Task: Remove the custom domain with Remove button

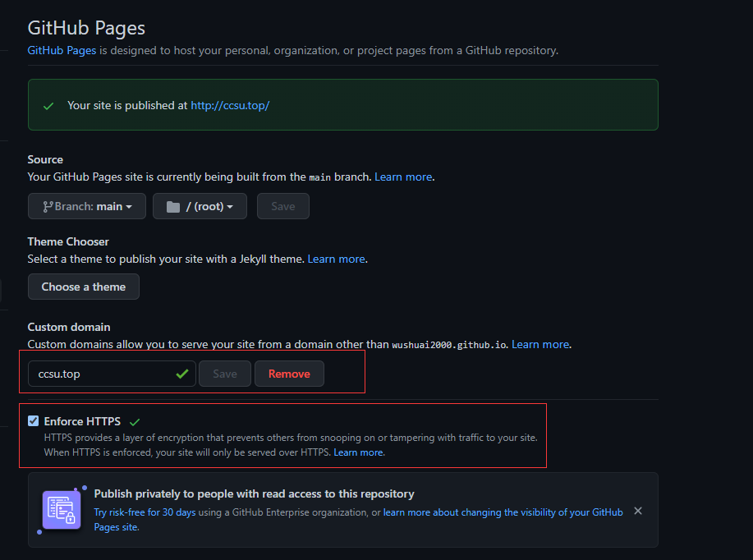Action: tap(289, 374)
